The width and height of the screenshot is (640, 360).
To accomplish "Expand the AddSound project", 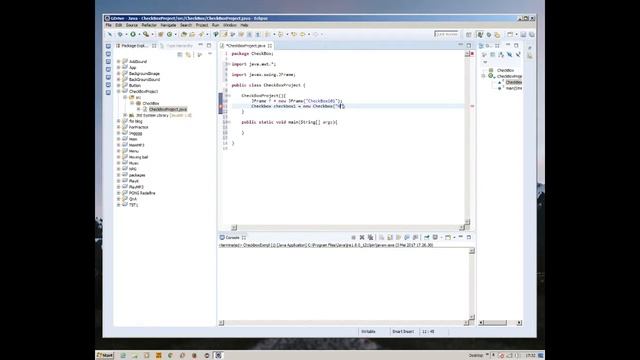I will 119,62.
